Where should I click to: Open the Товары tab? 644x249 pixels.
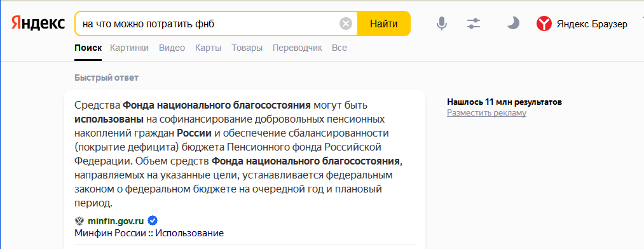point(247,48)
